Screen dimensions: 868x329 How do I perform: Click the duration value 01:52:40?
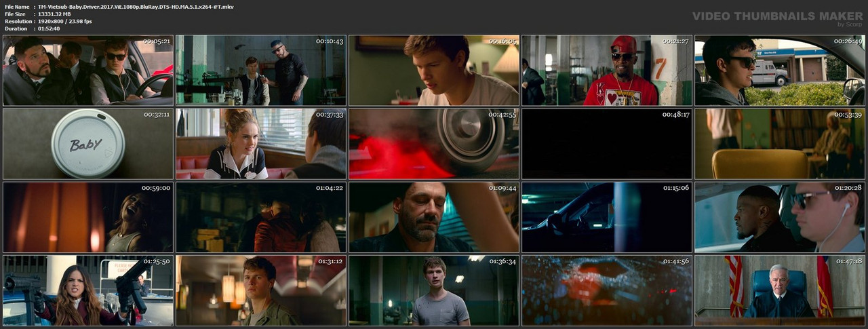(49, 28)
